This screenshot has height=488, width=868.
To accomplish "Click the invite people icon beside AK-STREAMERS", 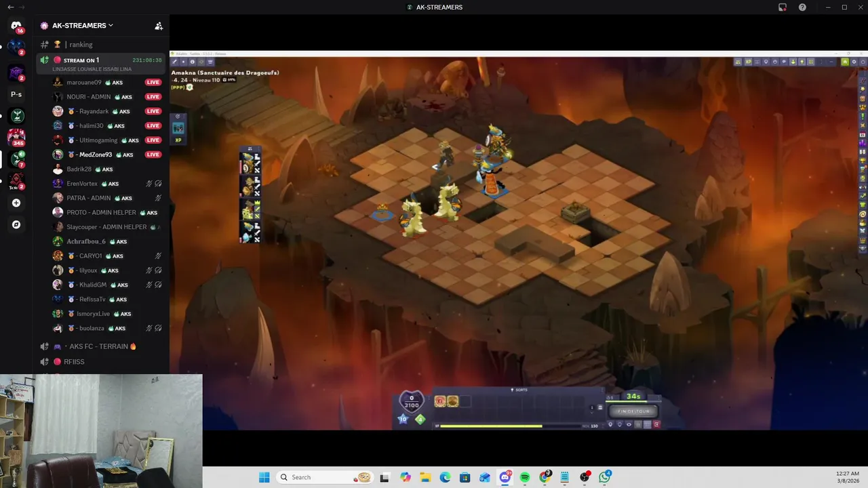I will 159,26.
